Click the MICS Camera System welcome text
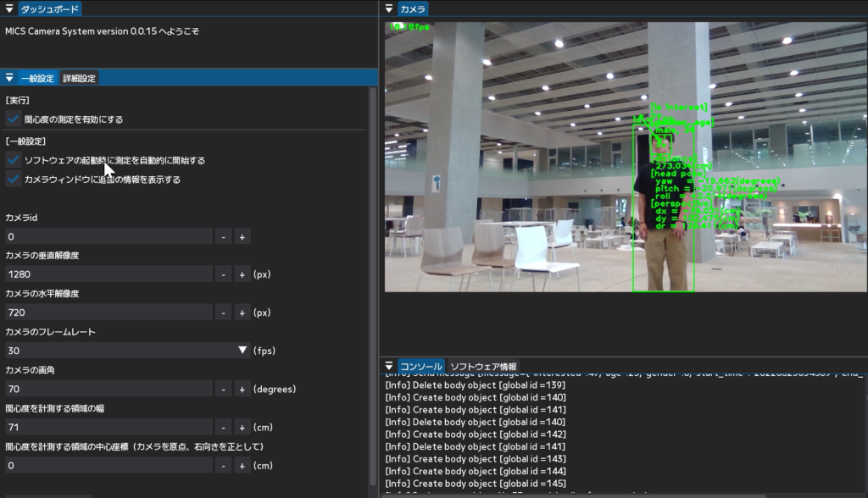Viewport: 868px width, 498px height. pos(102,31)
